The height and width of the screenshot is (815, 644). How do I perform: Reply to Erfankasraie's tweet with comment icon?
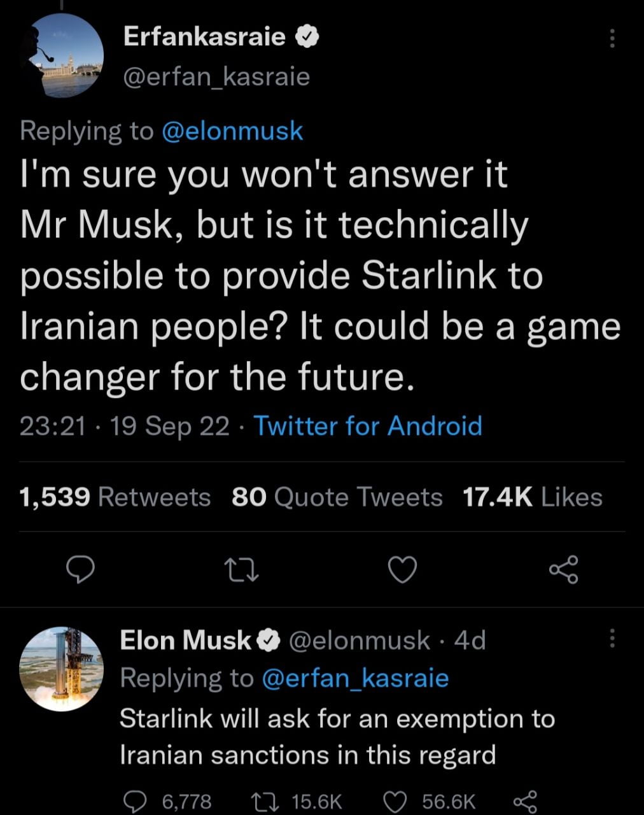point(81,569)
